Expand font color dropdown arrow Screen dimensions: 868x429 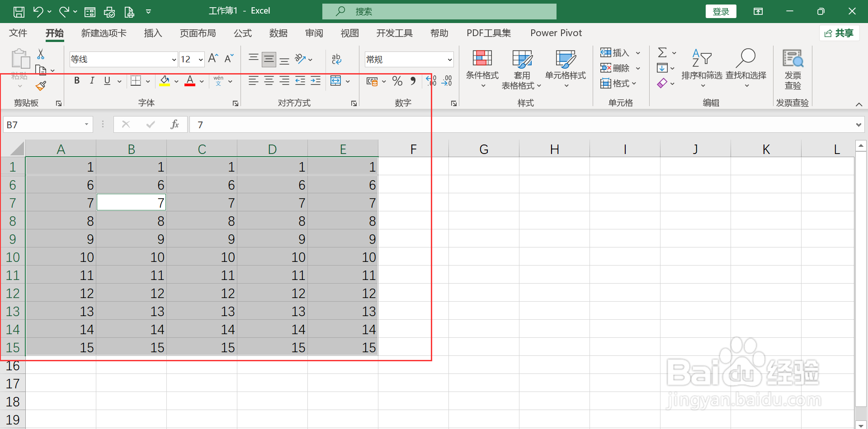[202, 81]
